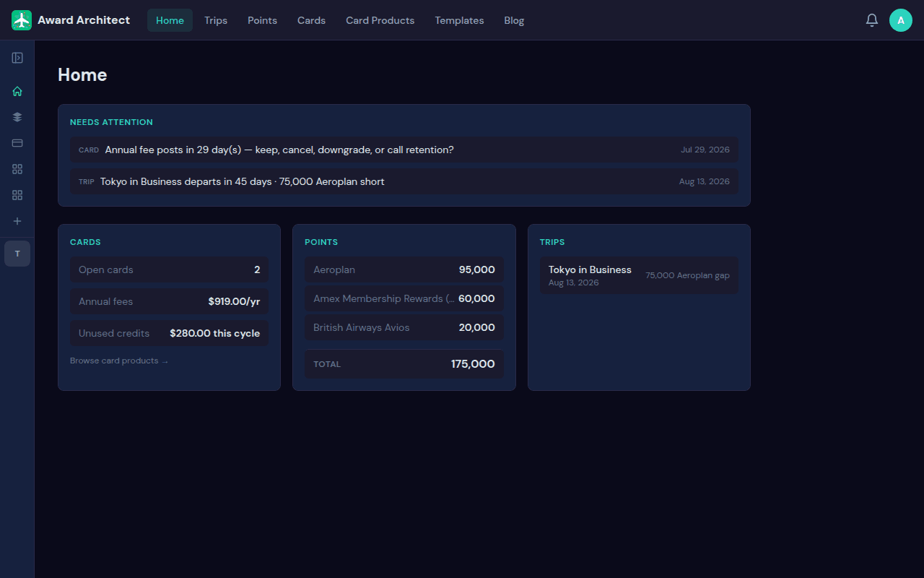Toggle the sidebar expand panel icon
This screenshot has height=578, width=924.
[17, 58]
